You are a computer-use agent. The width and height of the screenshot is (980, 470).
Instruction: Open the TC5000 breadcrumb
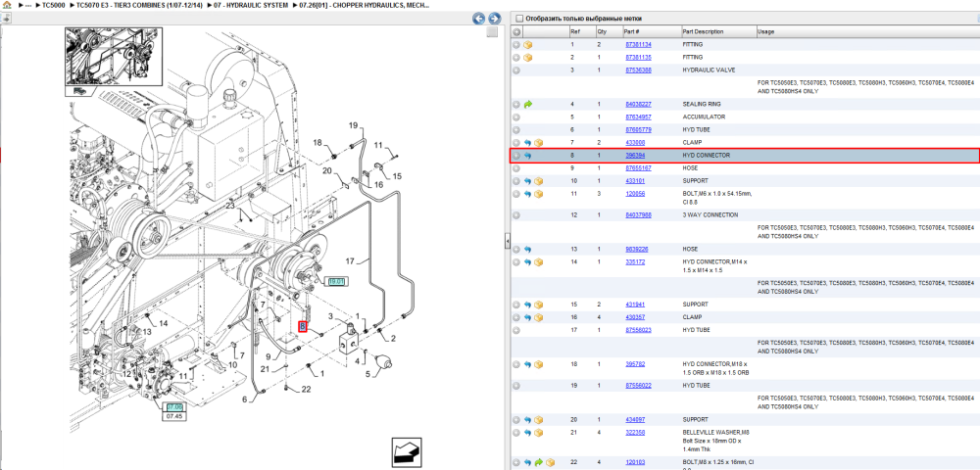point(53,5)
